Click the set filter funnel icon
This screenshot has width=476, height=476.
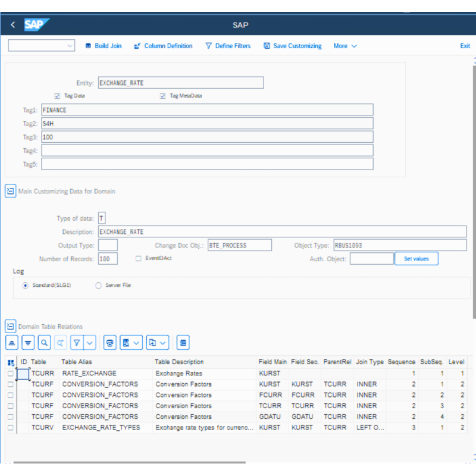(x=77, y=343)
